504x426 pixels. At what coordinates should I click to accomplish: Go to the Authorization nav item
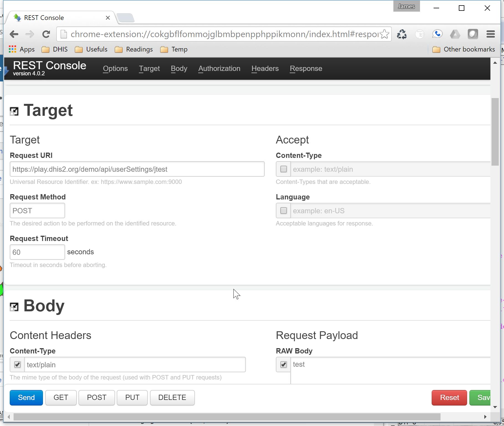click(x=219, y=68)
